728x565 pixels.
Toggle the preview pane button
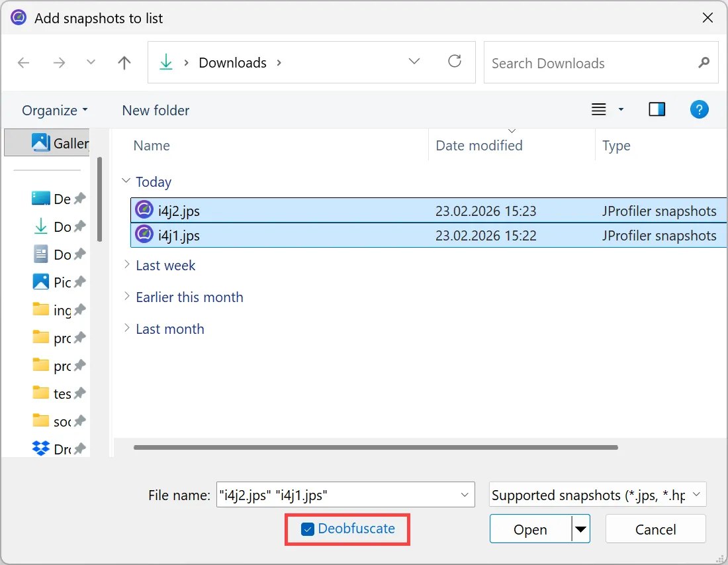coord(657,109)
